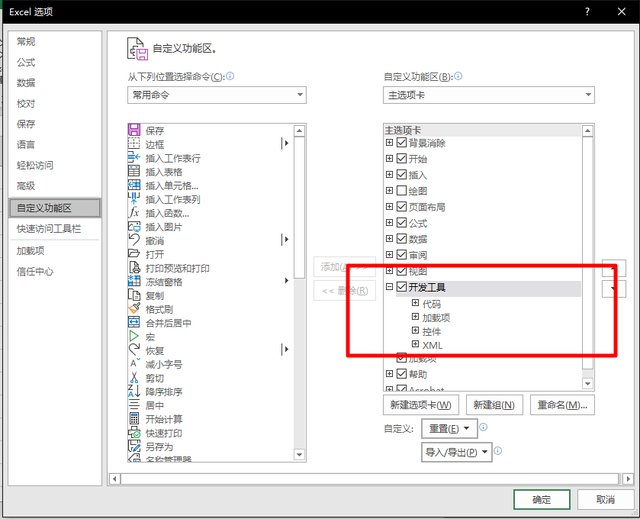The width and height of the screenshot is (640, 519).
Task: Select the 居中 align icon
Action: tap(134, 405)
